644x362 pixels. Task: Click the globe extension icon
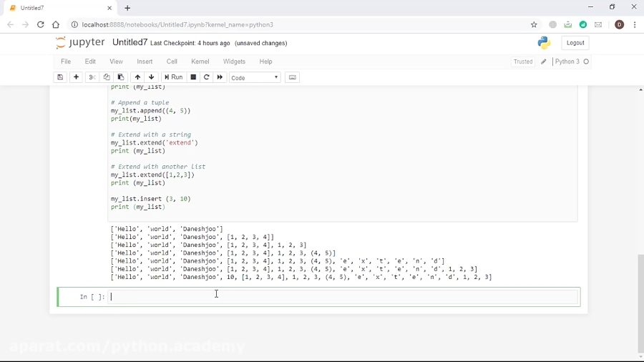(x=553, y=24)
